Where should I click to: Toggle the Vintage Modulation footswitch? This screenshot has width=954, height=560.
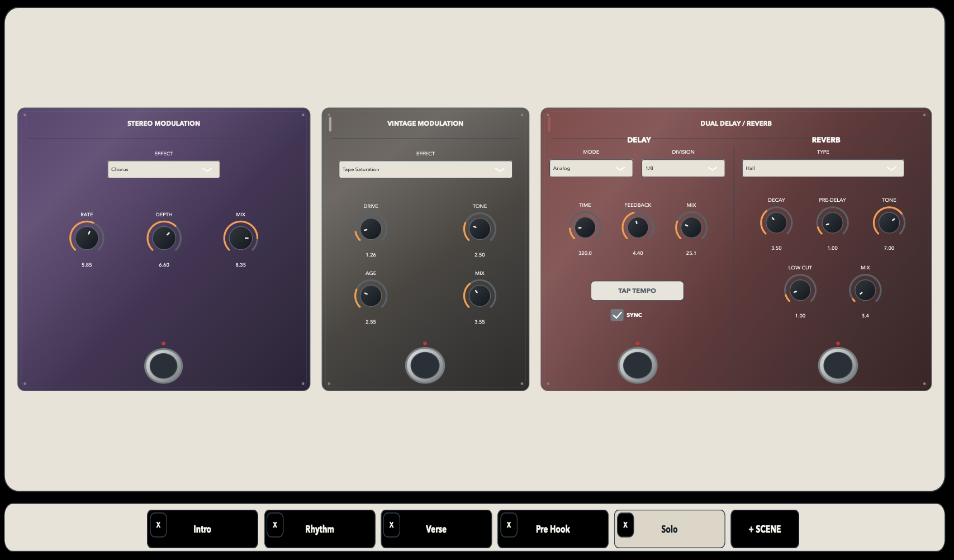coord(425,366)
